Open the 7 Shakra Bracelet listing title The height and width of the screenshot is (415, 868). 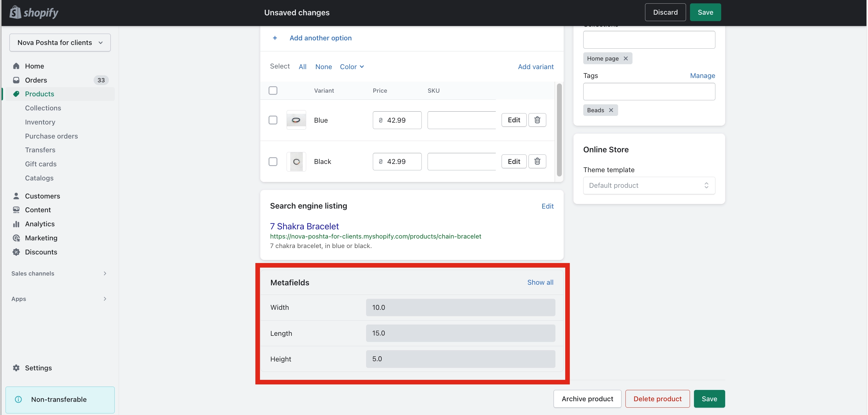pos(304,226)
